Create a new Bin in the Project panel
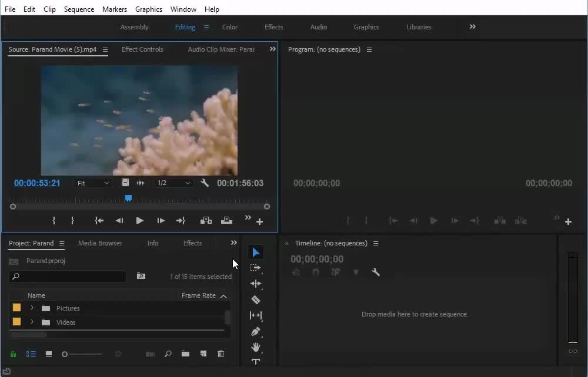 185,354
